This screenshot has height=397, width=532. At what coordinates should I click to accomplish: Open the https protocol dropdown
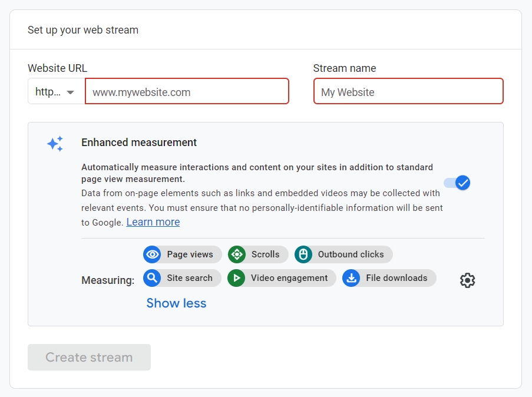click(57, 92)
